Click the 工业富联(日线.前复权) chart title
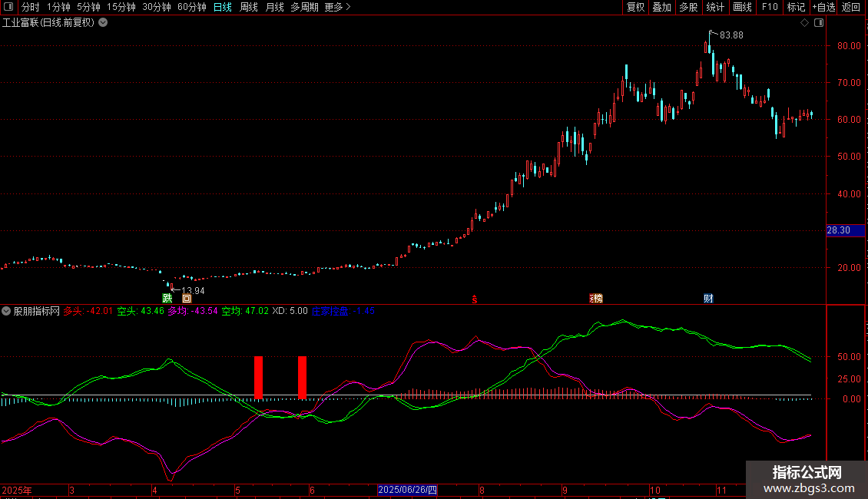 tap(48, 23)
